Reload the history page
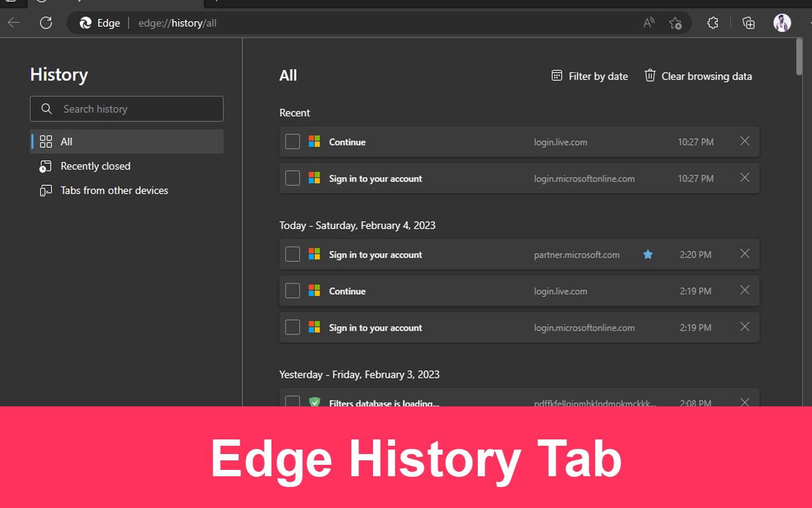This screenshot has width=812, height=508. click(x=46, y=23)
